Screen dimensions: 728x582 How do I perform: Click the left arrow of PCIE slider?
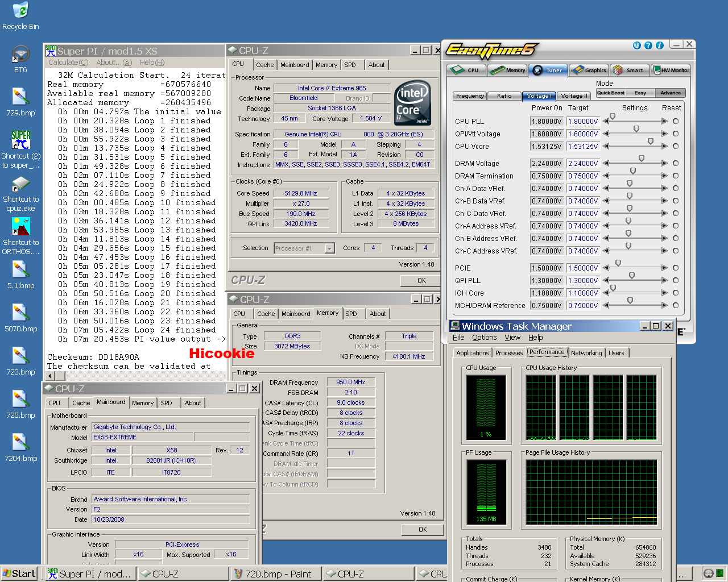pyautogui.click(x=606, y=268)
